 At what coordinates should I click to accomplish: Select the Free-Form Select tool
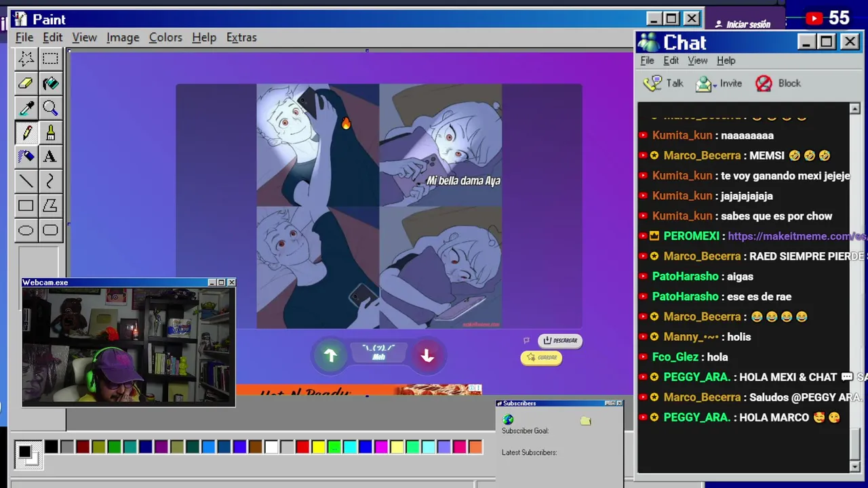(x=26, y=59)
